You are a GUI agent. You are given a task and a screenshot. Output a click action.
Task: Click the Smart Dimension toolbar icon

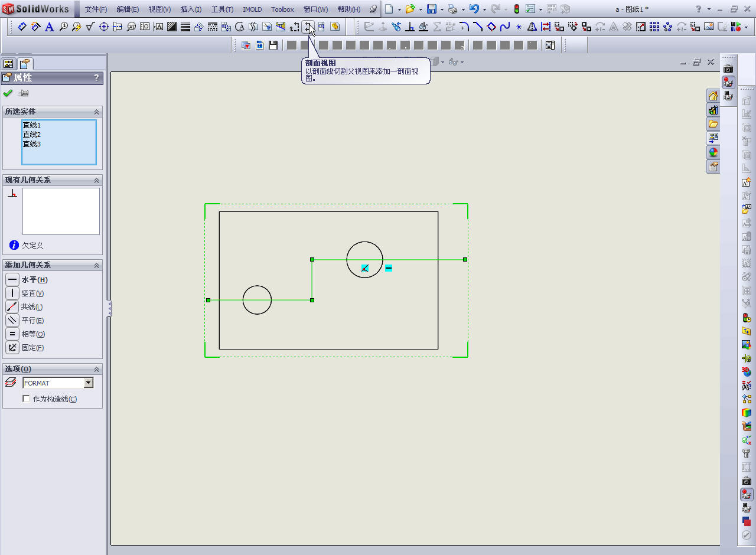pyautogui.click(x=22, y=27)
